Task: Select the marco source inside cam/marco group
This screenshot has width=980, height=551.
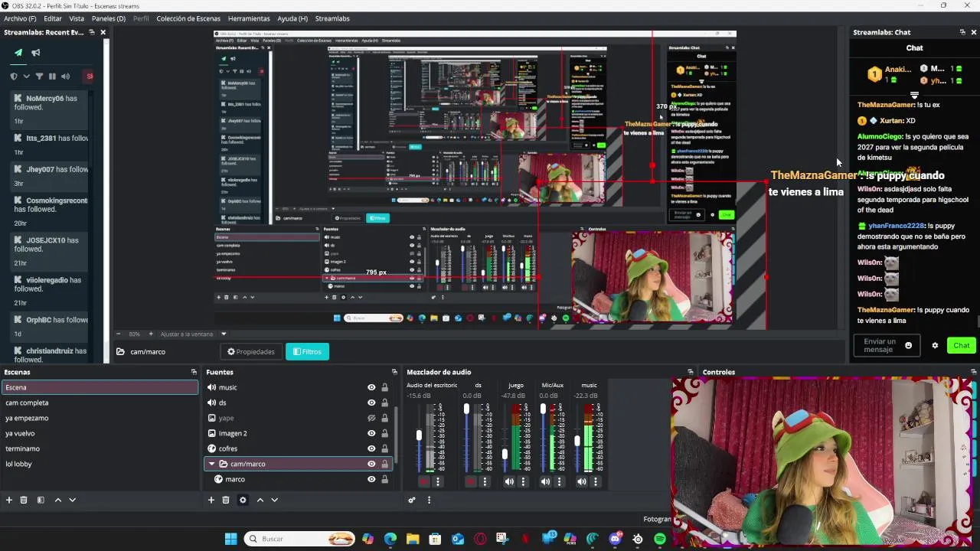Action: [299, 479]
